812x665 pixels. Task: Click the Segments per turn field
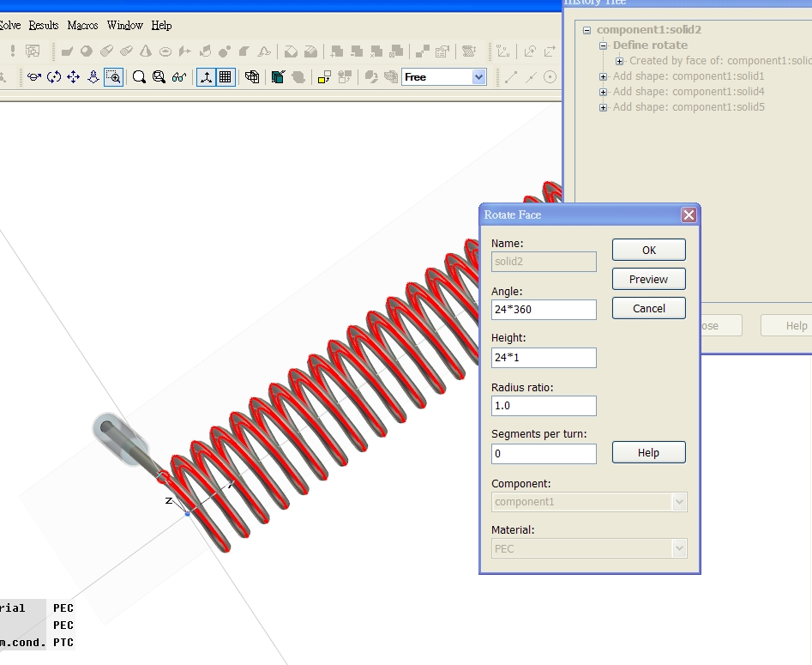pyautogui.click(x=544, y=454)
